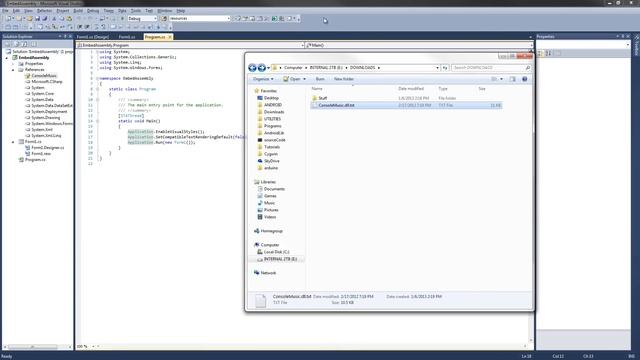640x360 pixels.
Task: Select ConsoleMusic reference in Solution Explorer
Action: pyautogui.click(x=44, y=76)
